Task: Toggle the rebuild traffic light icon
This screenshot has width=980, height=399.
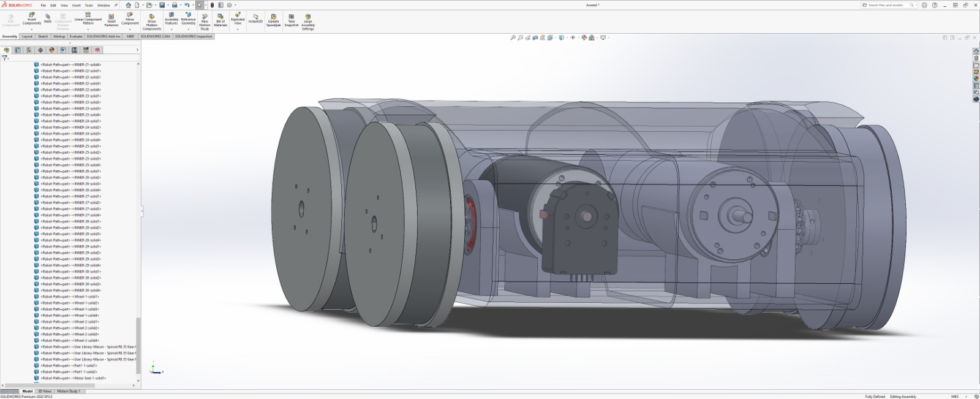Action: tap(213, 5)
